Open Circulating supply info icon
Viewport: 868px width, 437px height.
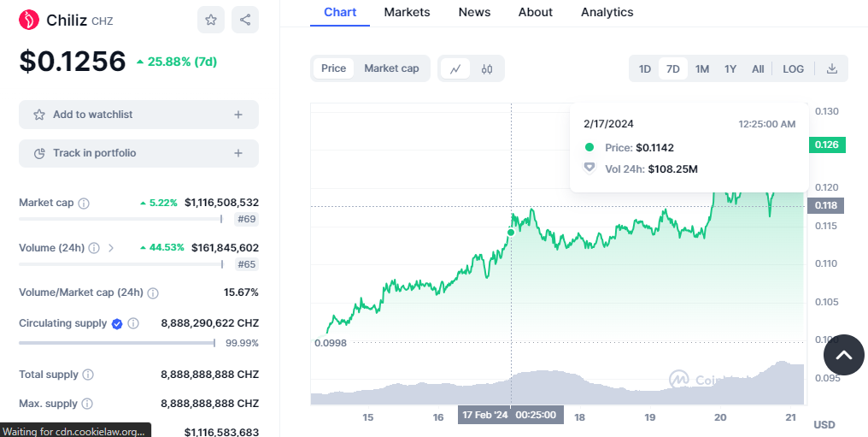(133, 323)
